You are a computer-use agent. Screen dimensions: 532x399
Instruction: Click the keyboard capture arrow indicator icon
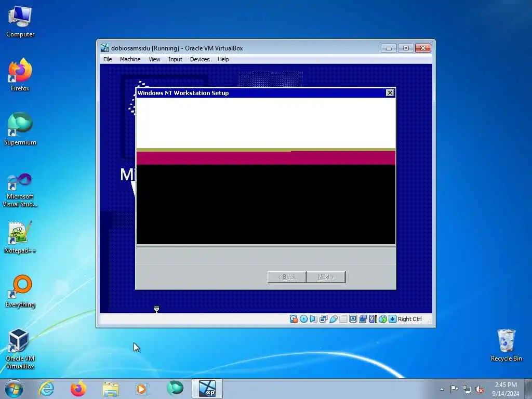point(393,319)
